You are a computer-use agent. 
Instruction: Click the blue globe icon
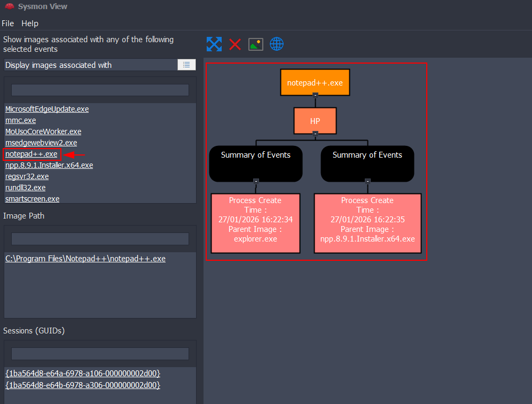(x=277, y=44)
